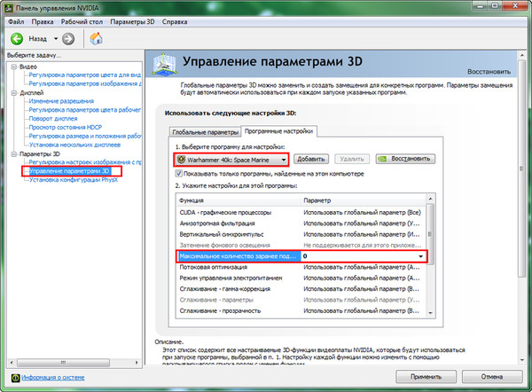Select Изменение разрешения in task tree
This screenshot has height=392, width=532.
coord(61,101)
